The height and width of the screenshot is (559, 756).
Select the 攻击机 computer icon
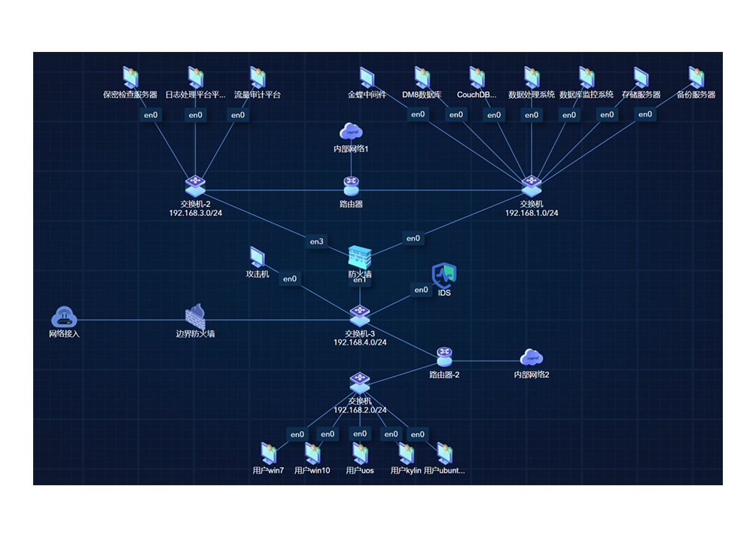(258, 257)
